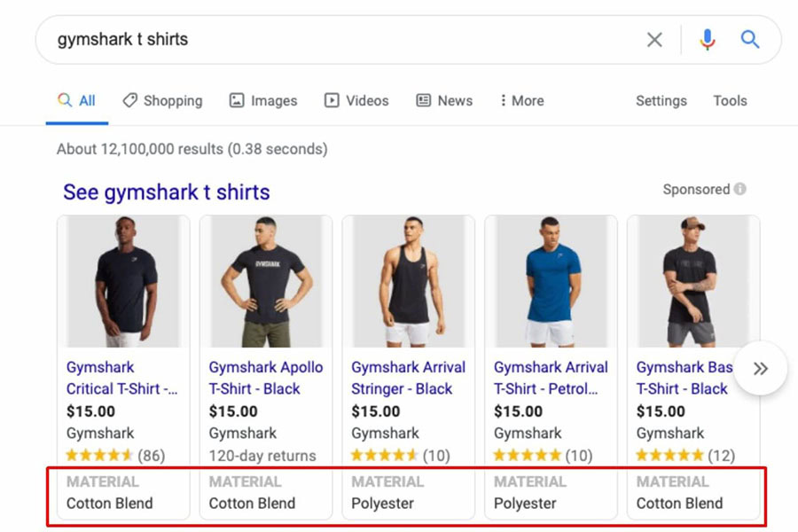The height and width of the screenshot is (532, 798).
Task: Click the blue magnifier search icon
Action: point(749,39)
